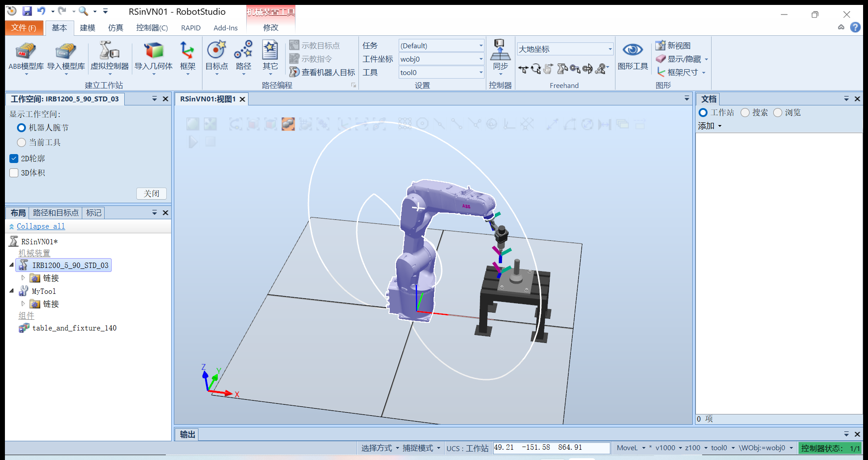
Task: Enable the 3D体积 checkbox
Action: 14,173
